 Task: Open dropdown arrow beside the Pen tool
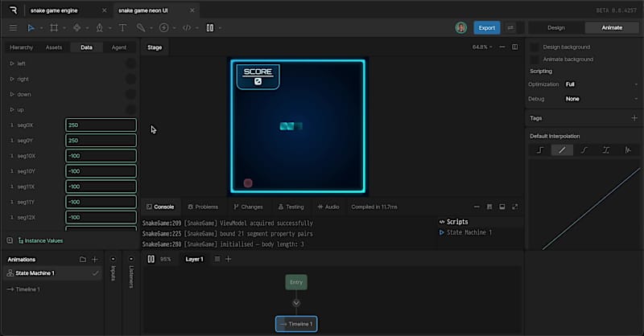pos(110,28)
